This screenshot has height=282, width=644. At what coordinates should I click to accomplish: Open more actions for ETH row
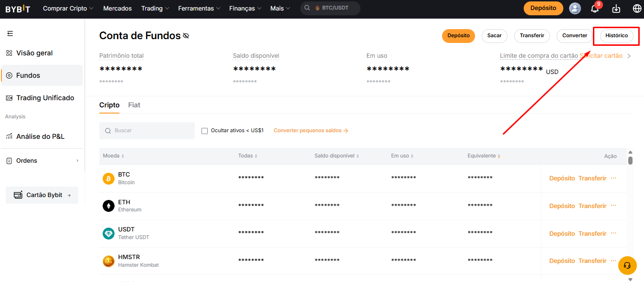613,206
